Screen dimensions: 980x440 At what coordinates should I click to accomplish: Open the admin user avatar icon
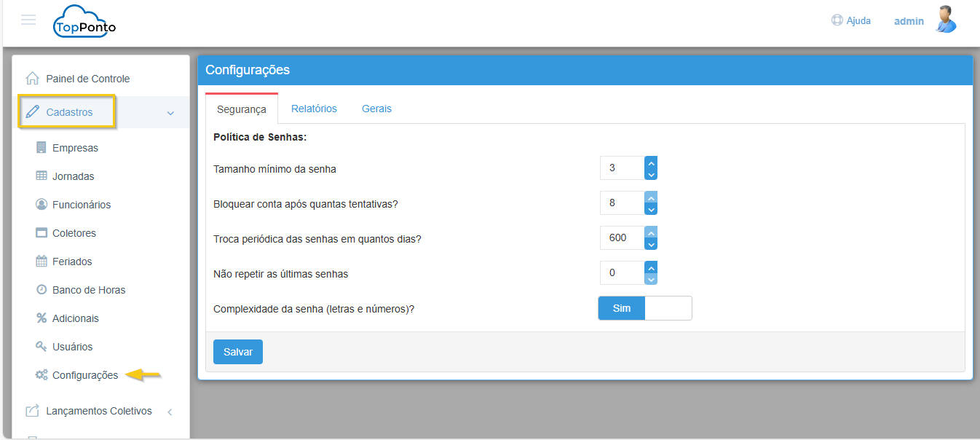946,20
